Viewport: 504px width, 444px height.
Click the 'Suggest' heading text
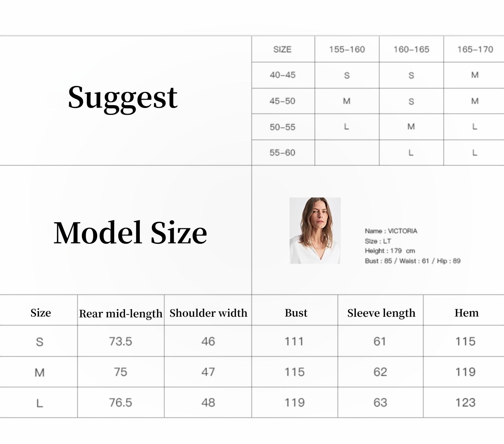point(123,98)
